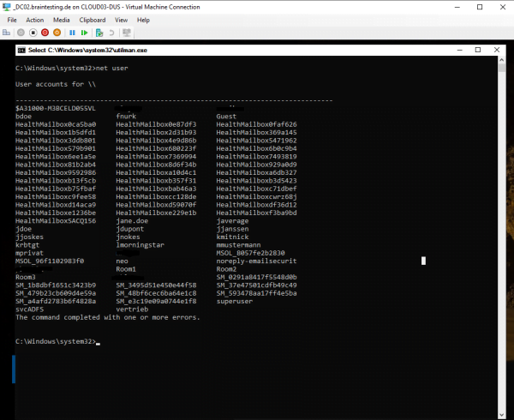Click the Revert toolbar icon
Viewport: 514px width, 420px height.
point(111,33)
